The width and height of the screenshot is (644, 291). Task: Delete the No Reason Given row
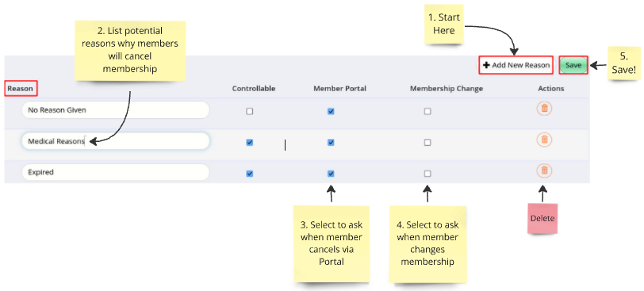(x=544, y=109)
